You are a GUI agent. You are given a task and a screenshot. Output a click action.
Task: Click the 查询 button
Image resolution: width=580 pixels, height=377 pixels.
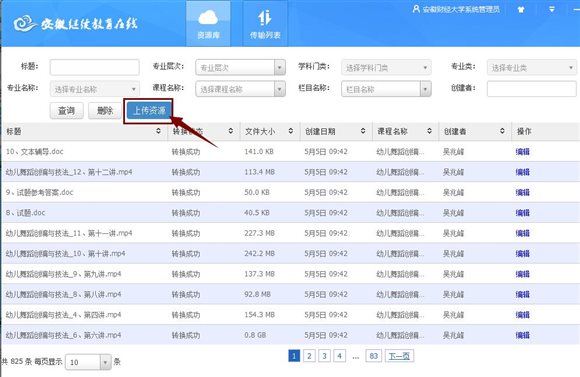click(x=67, y=111)
